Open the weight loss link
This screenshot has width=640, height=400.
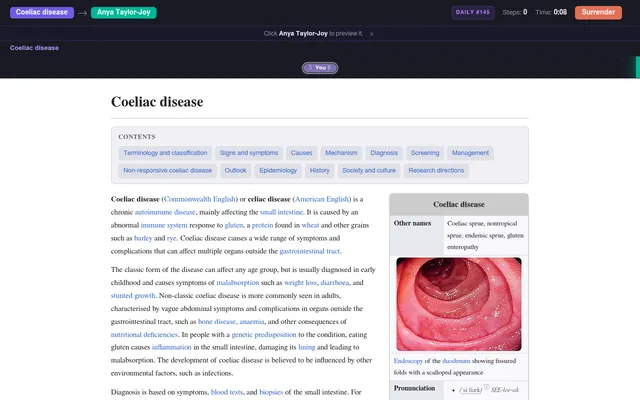tap(300, 282)
